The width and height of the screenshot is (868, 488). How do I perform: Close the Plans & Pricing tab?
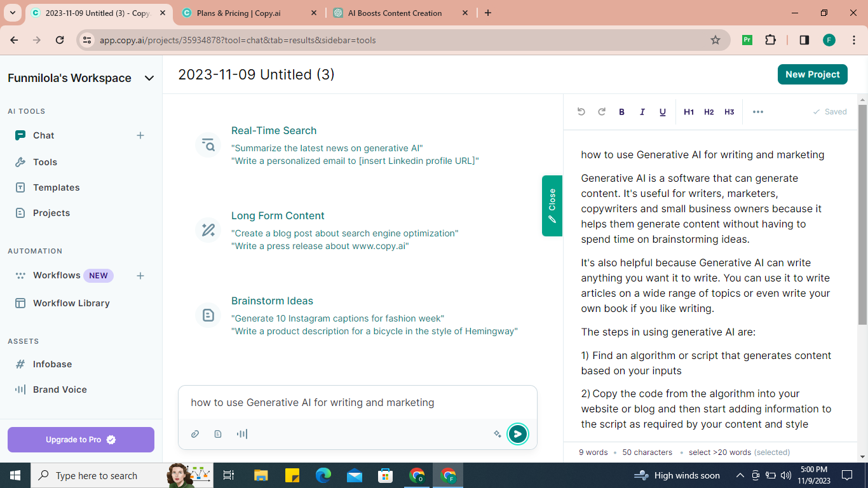point(315,13)
